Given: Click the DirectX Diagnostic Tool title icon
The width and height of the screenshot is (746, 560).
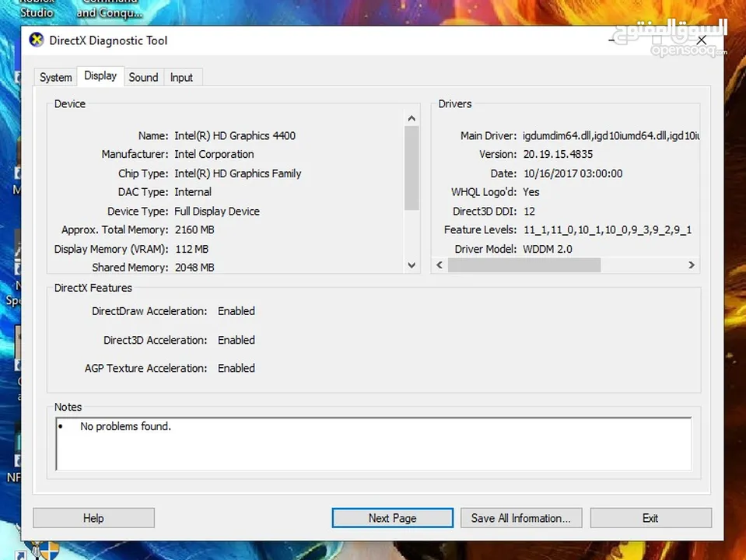Looking at the screenshot, I should click(37, 40).
